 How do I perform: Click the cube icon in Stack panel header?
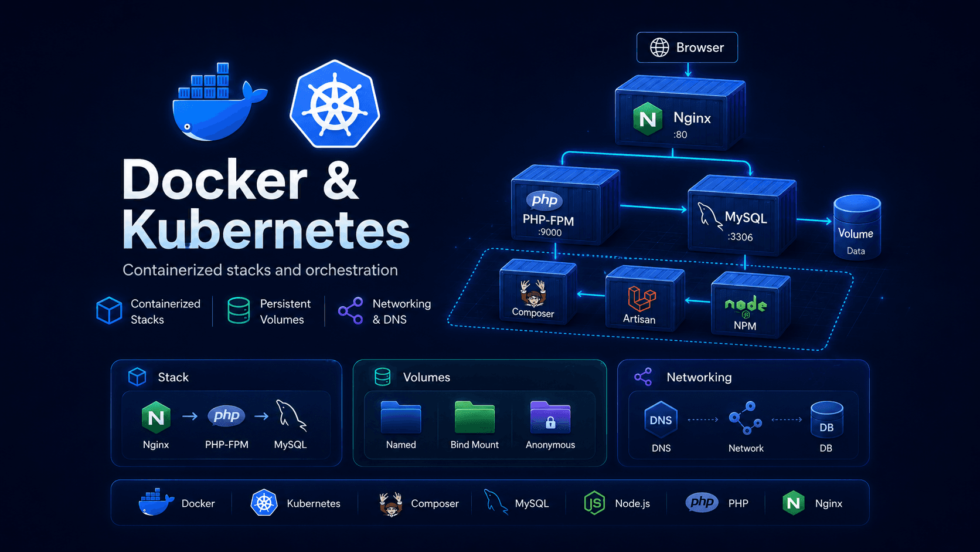[x=137, y=377]
